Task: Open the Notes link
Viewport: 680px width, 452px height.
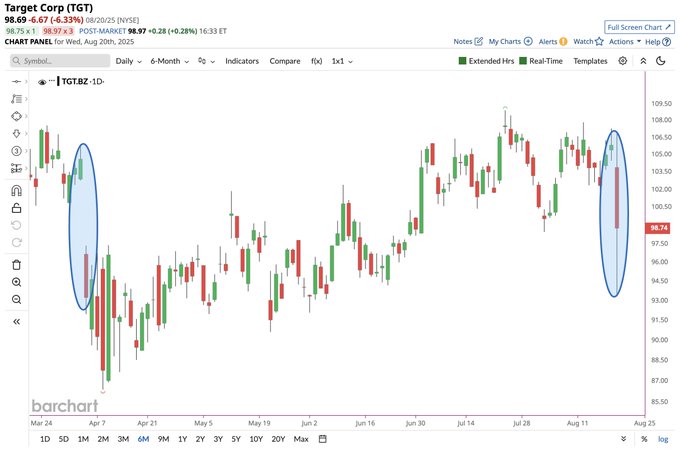Action: 463,42
